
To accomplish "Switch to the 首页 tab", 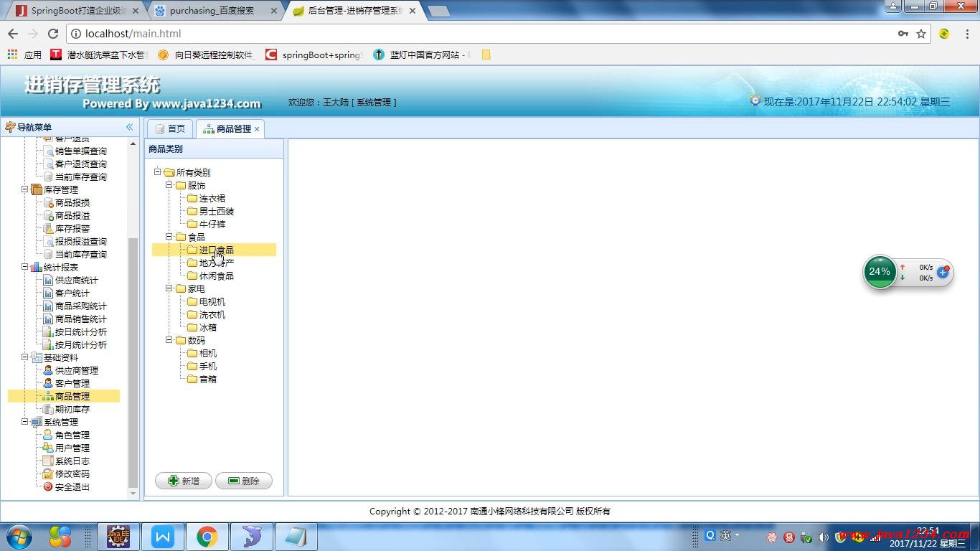I will 171,128.
